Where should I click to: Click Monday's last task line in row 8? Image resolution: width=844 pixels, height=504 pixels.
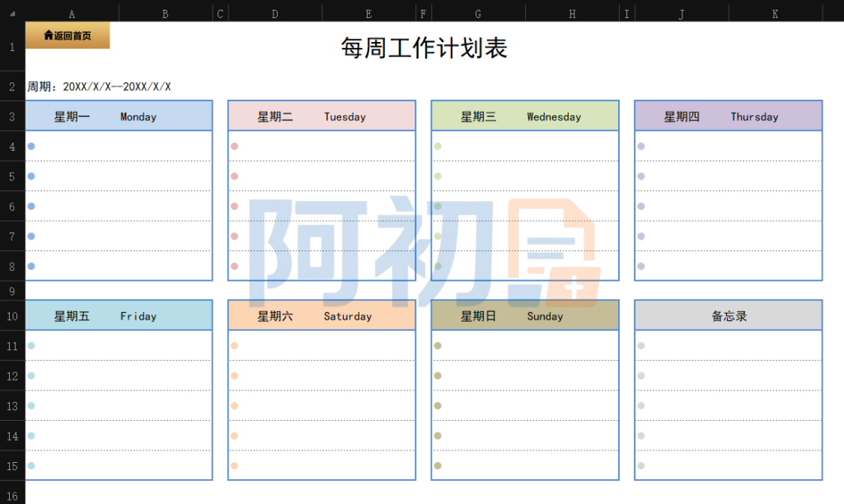tap(119, 266)
